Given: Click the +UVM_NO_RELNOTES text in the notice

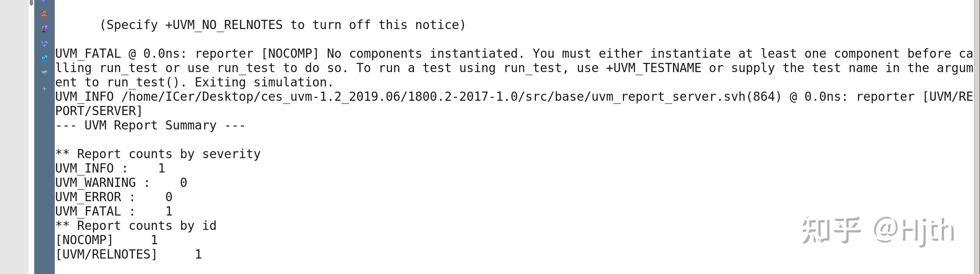Looking at the screenshot, I should click(224, 25).
